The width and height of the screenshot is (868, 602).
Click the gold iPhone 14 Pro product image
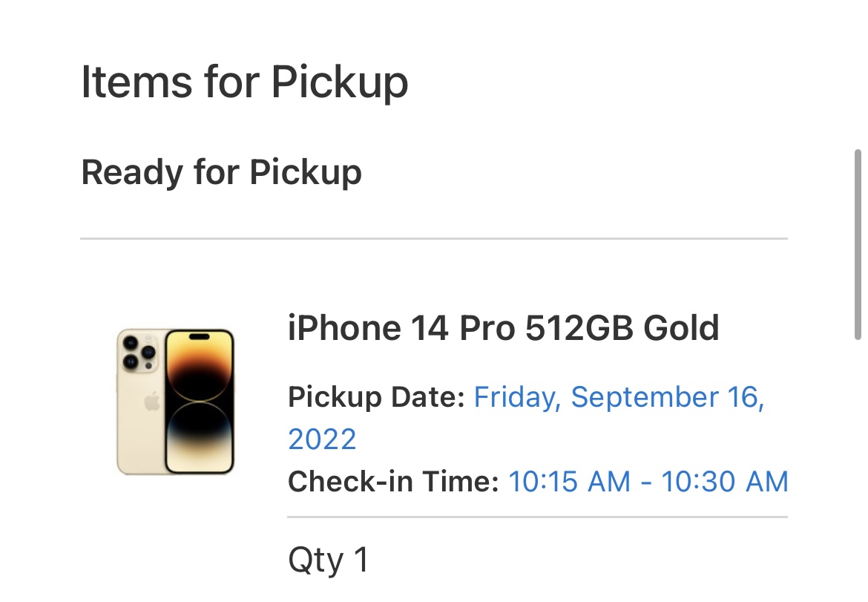pyautogui.click(x=176, y=402)
